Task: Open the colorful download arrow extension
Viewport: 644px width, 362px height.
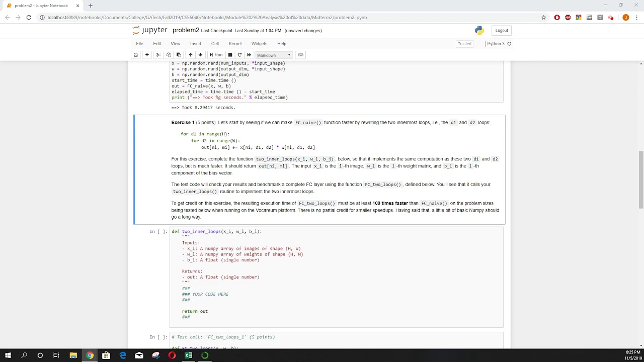Action: point(579,17)
